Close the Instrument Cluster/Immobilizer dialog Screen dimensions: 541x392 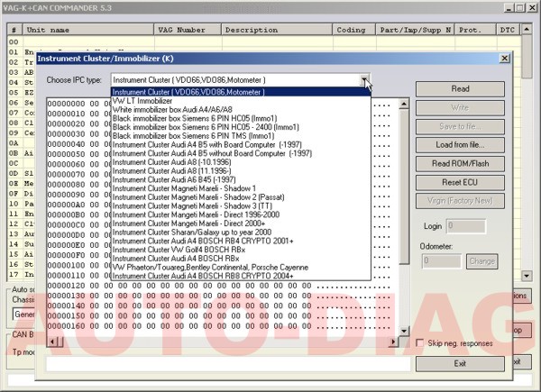(504, 59)
